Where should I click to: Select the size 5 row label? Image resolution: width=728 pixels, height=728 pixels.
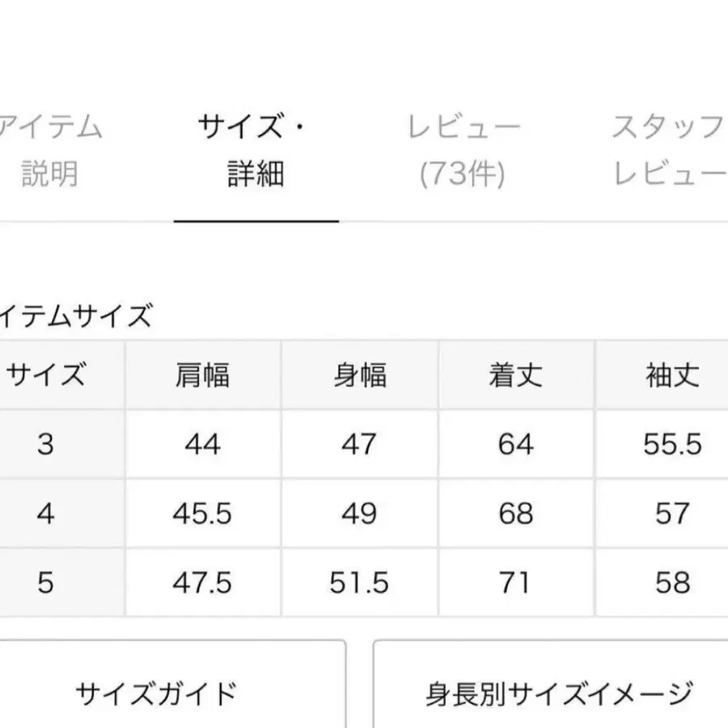[x=45, y=582]
